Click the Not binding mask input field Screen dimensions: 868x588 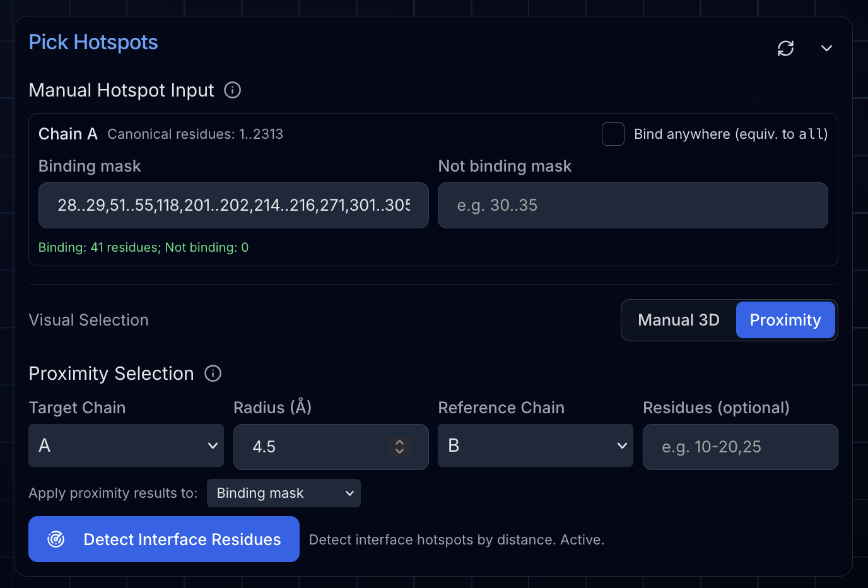tap(633, 205)
